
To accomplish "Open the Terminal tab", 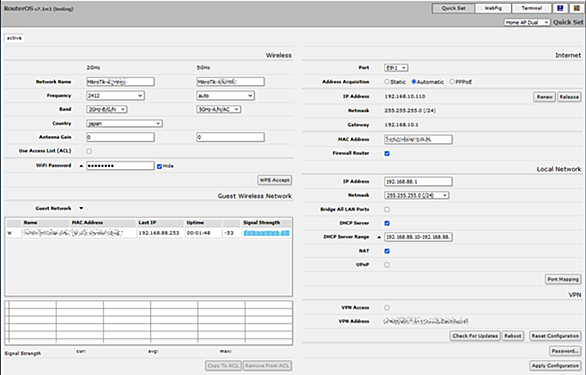I will click(x=531, y=8).
